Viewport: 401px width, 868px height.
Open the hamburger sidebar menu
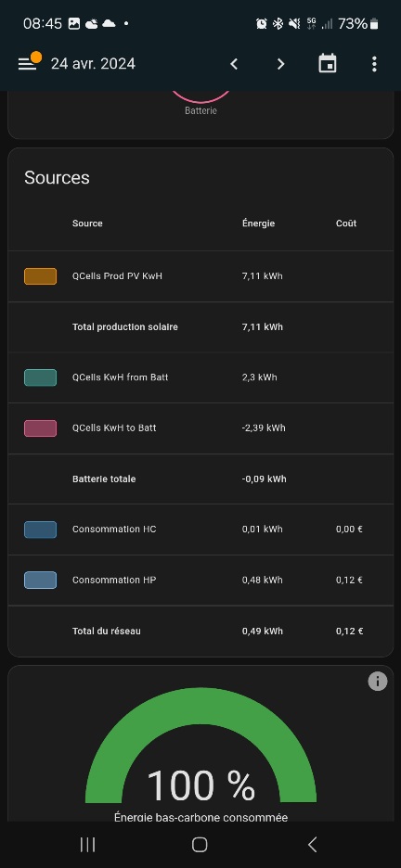click(x=27, y=64)
